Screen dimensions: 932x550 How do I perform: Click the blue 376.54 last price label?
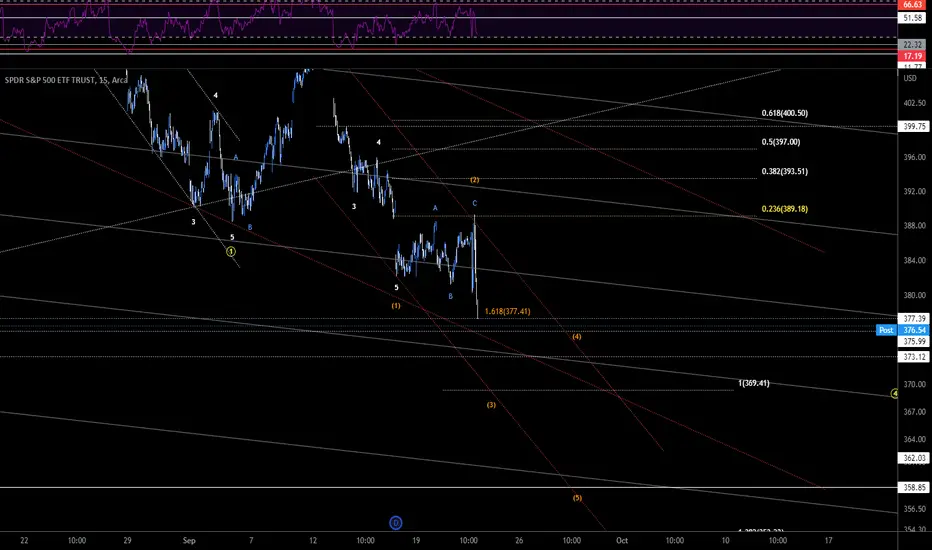pyautogui.click(x=914, y=330)
